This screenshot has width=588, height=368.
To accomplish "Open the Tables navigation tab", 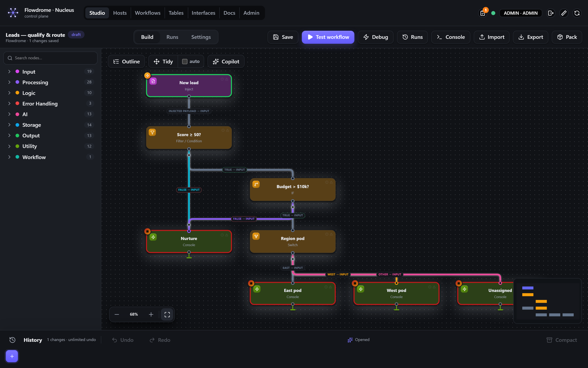I will pyautogui.click(x=176, y=13).
